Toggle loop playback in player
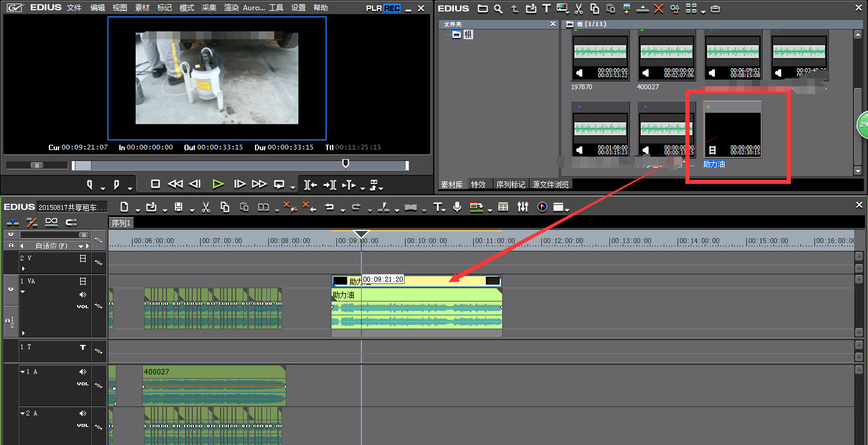This screenshot has height=445, width=868. 279,184
